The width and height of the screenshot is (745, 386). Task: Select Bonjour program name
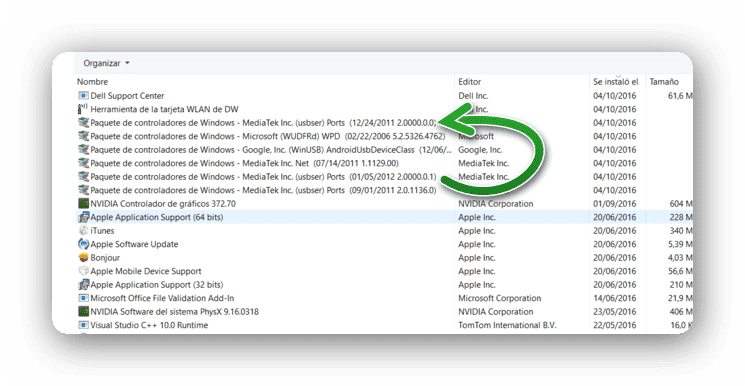(105, 258)
